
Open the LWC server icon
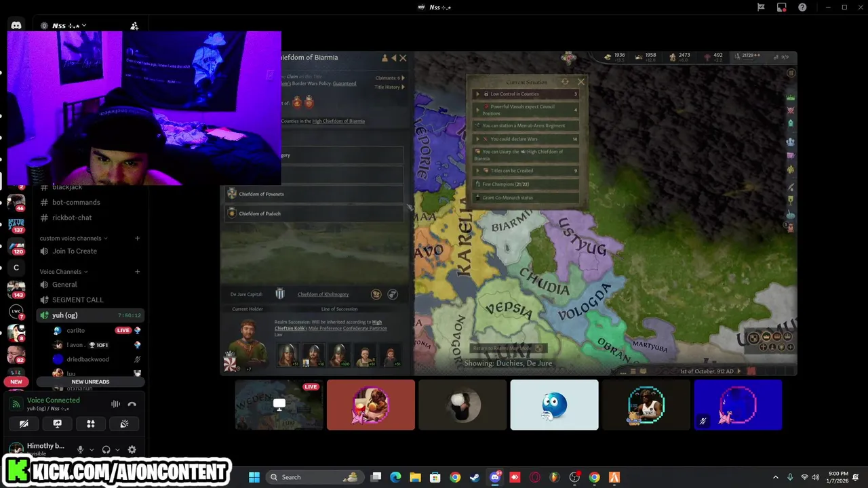pos(16,311)
